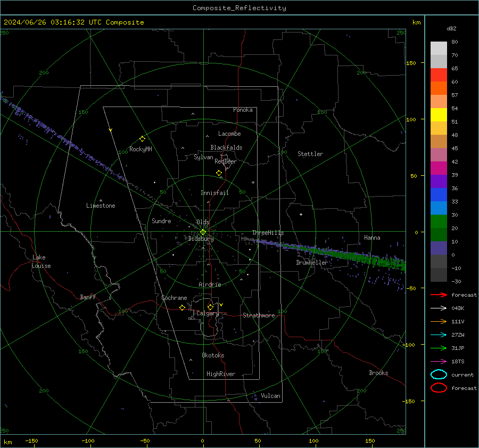Click the yellow diamond marker near RockyMH
The width and height of the screenshot is (479, 448).
pyautogui.click(x=142, y=139)
